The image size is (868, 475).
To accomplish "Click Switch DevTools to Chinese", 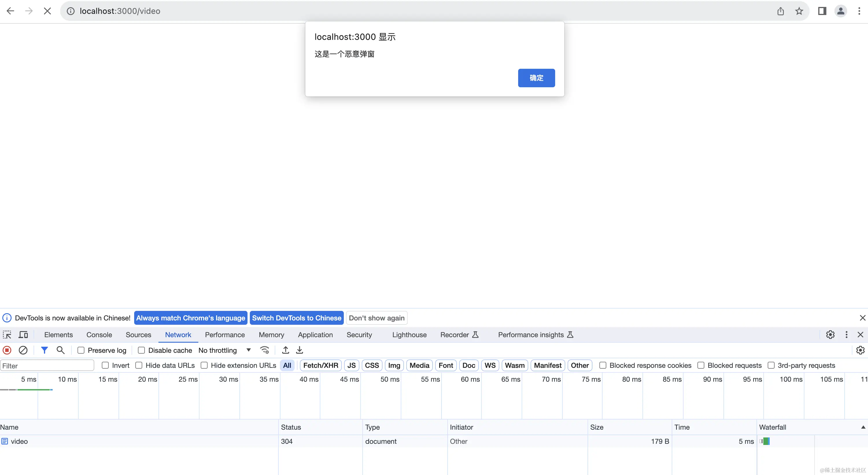I will (x=297, y=318).
